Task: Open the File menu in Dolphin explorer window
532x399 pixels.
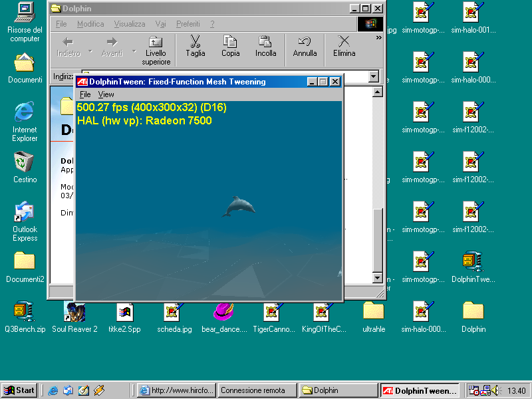Action: (61, 24)
